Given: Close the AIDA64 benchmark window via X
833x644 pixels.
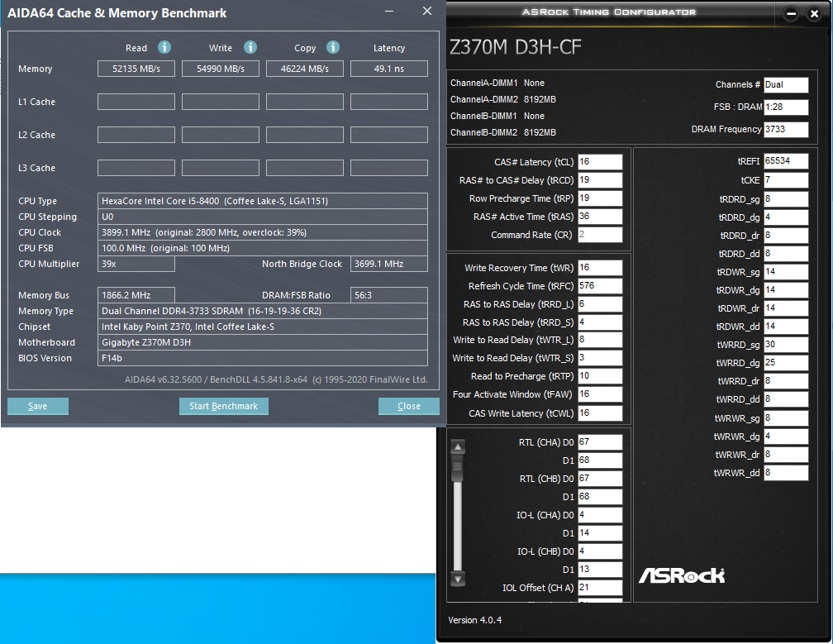Looking at the screenshot, I should pos(427,11).
